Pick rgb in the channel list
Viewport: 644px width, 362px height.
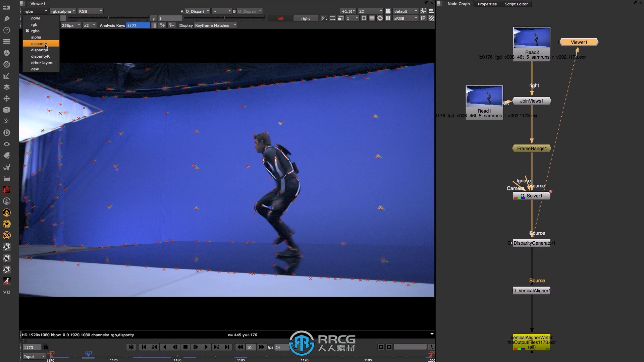coord(41,24)
